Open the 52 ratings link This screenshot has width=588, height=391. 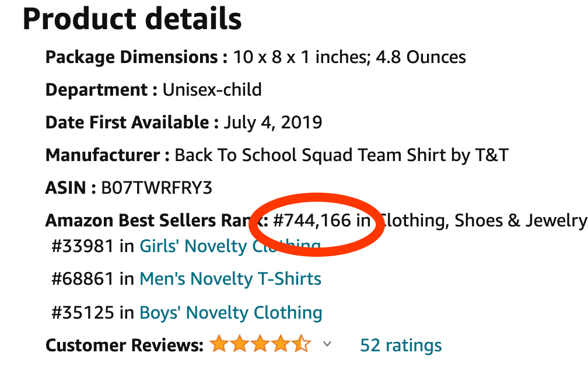click(401, 345)
